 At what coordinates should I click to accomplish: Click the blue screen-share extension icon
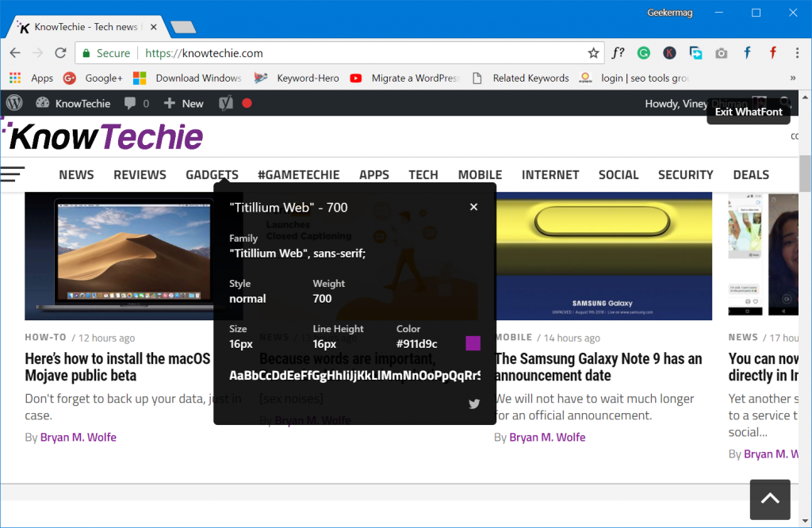pos(695,53)
